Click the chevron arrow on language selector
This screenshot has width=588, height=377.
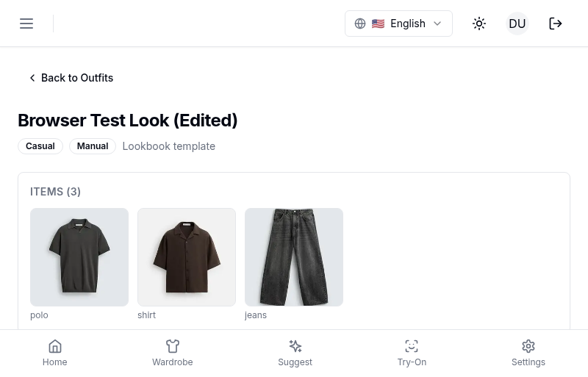[x=437, y=24]
